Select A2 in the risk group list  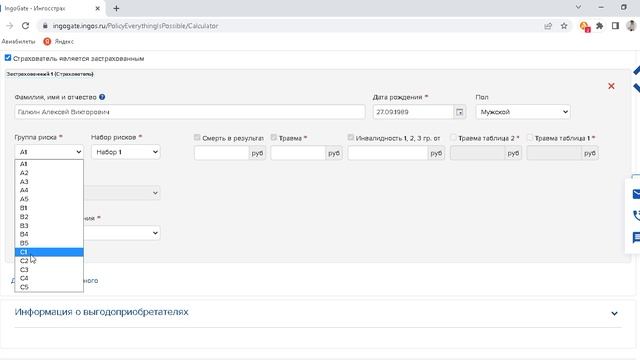[x=49, y=173]
